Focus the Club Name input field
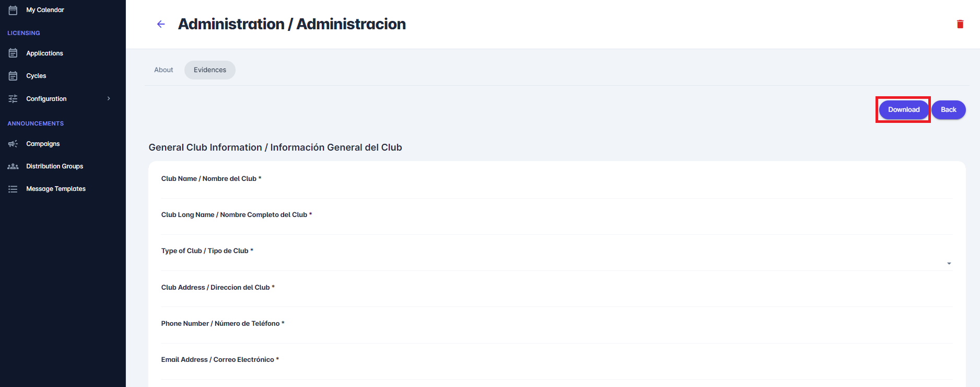The height and width of the screenshot is (387, 980). tap(556, 191)
